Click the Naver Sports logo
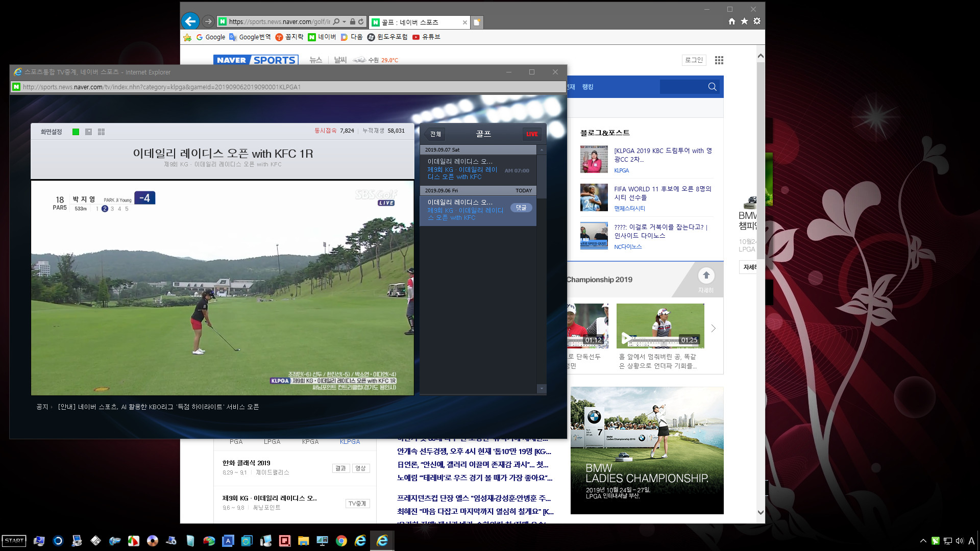Image resolution: width=980 pixels, height=551 pixels. click(256, 60)
